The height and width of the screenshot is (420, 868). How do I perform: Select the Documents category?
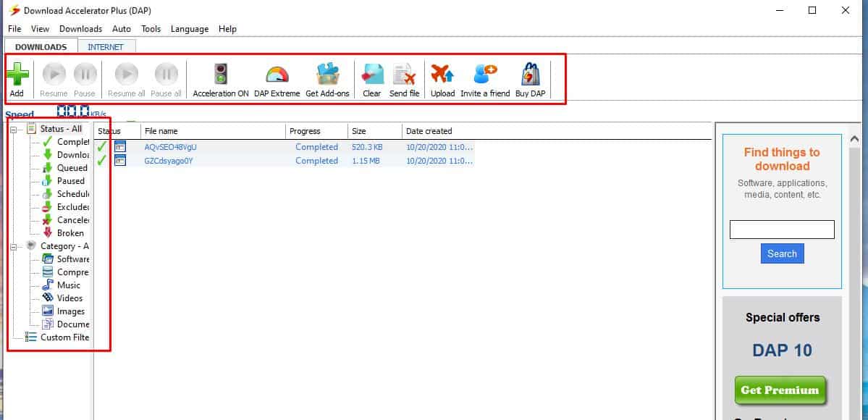point(73,324)
